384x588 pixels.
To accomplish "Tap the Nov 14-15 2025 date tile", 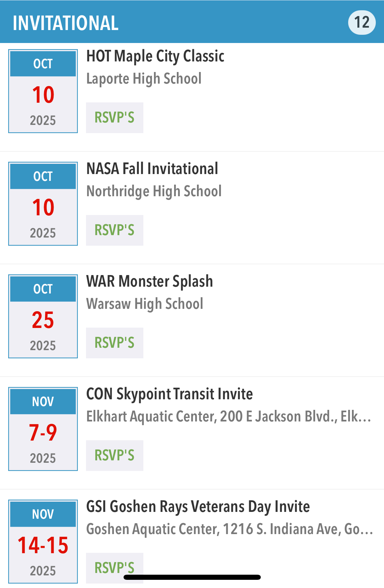I will [43, 542].
